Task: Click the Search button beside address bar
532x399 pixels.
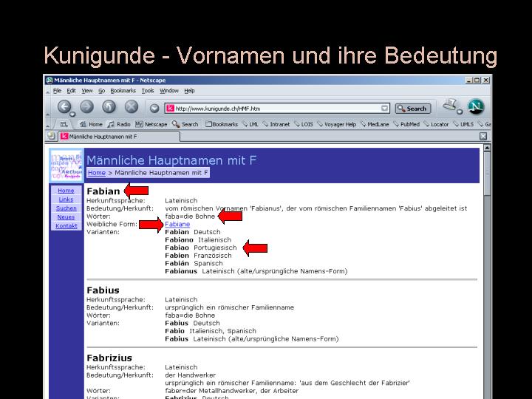Action: pyautogui.click(x=412, y=108)
